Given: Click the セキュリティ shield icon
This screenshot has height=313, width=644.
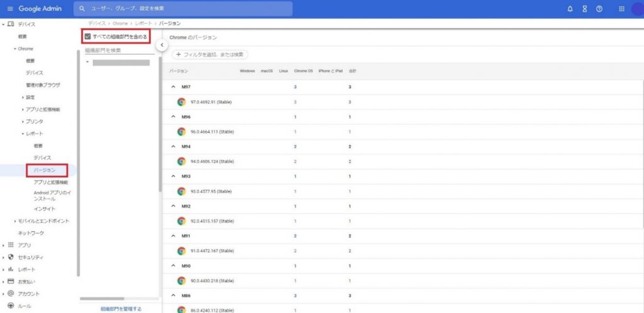Looking at the screenshot, I should pyautogui.click(x=11, y=257).
